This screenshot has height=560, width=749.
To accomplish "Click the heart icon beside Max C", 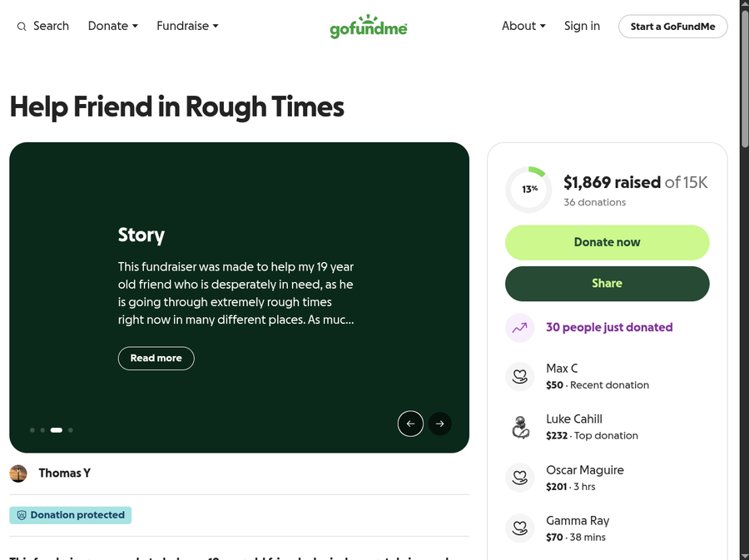I will pos(520,377).
